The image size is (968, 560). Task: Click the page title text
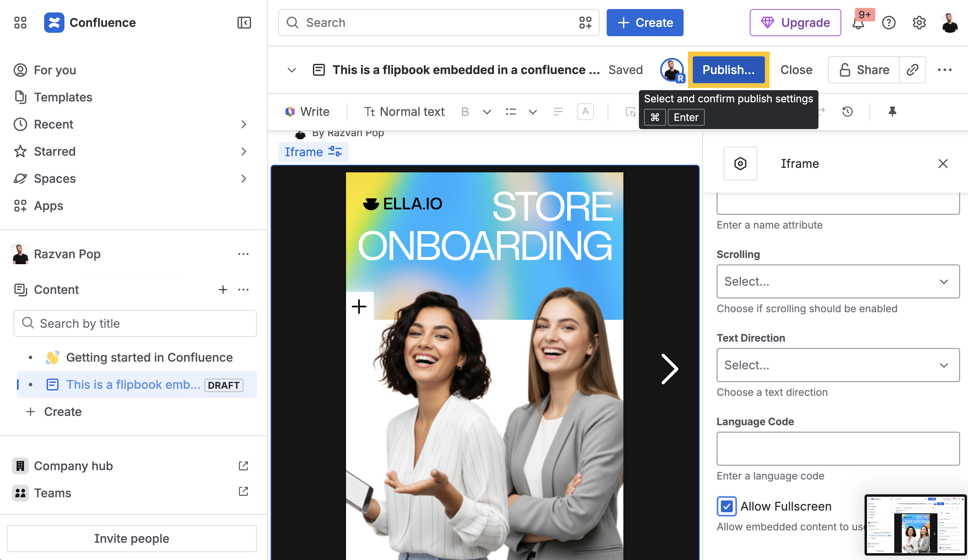466,70
